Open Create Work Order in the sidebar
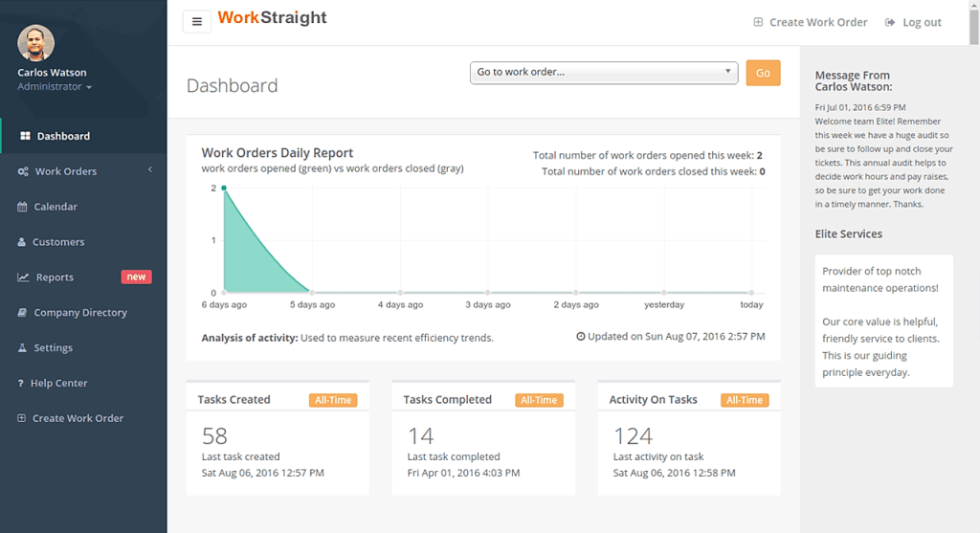Image resolution: width=980 pixels, height=533 pixels. 78,418
